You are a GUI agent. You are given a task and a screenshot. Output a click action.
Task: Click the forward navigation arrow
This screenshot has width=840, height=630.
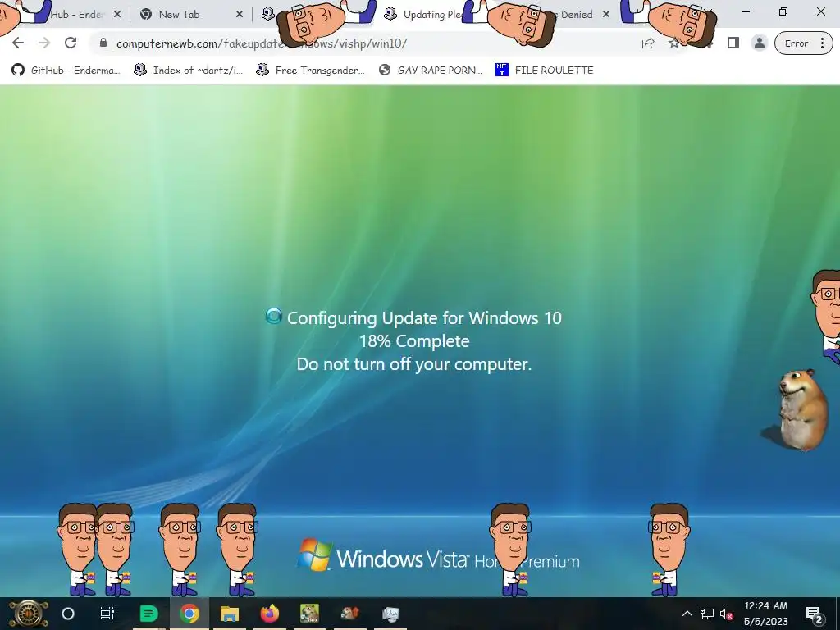click(x=44, y=43)
